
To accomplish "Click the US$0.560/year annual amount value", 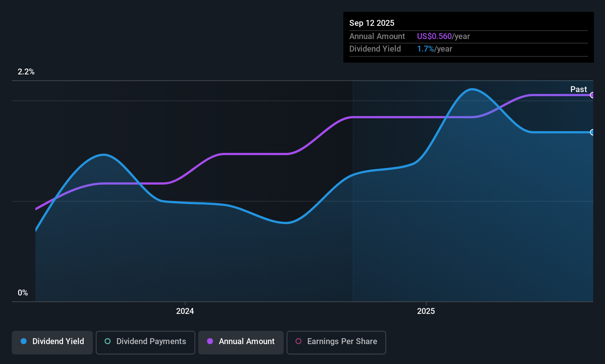I will click(x=444, y=36).
